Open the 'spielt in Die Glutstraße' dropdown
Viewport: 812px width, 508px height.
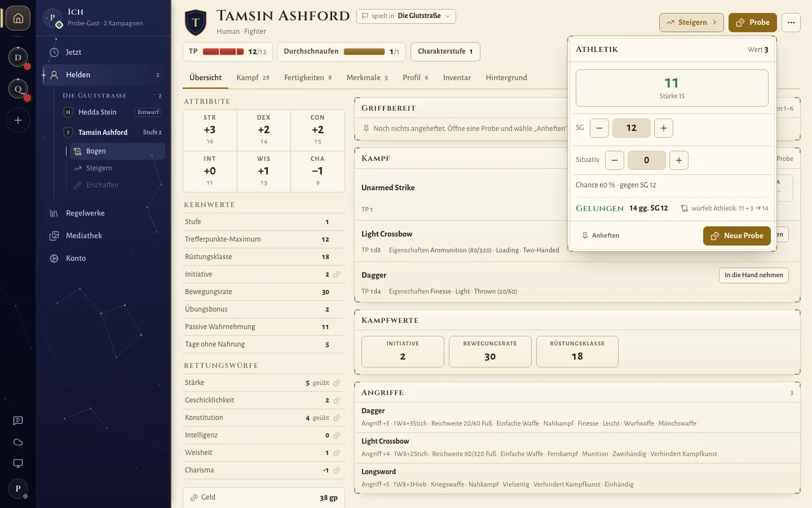tap(406, 16)
